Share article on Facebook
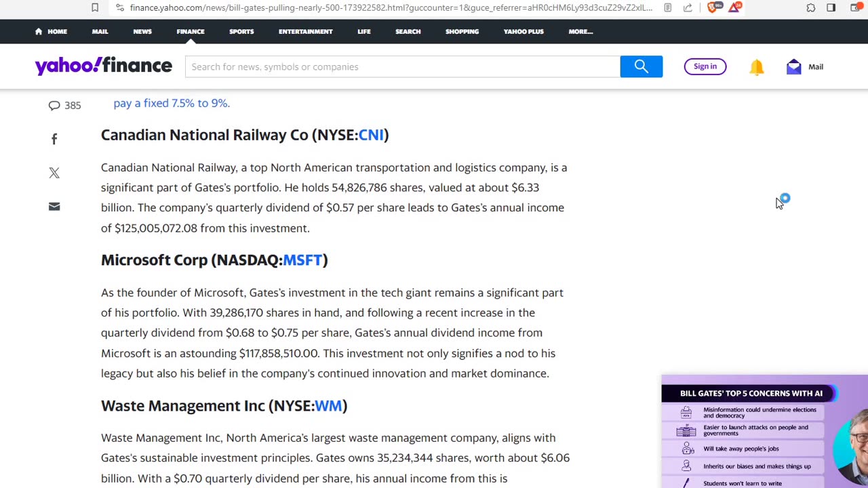Viewport: 868px width, 488px height. click(x=54, y=139)
